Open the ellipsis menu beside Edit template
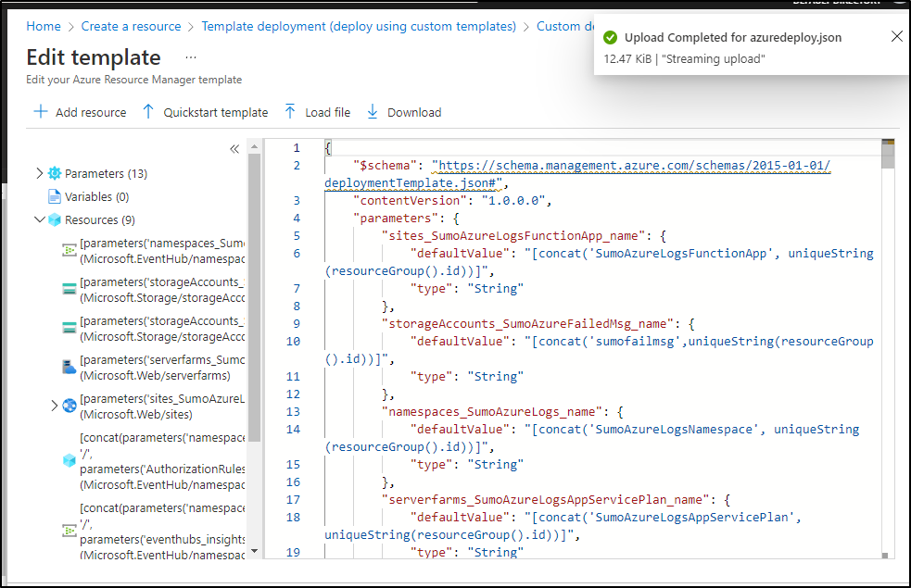 coord(191,57)
